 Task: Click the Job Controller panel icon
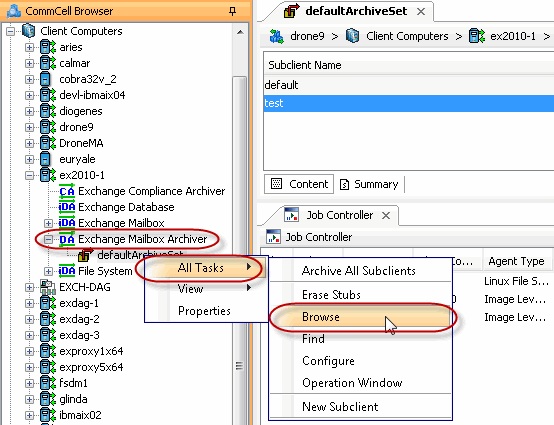pos(273,237)
